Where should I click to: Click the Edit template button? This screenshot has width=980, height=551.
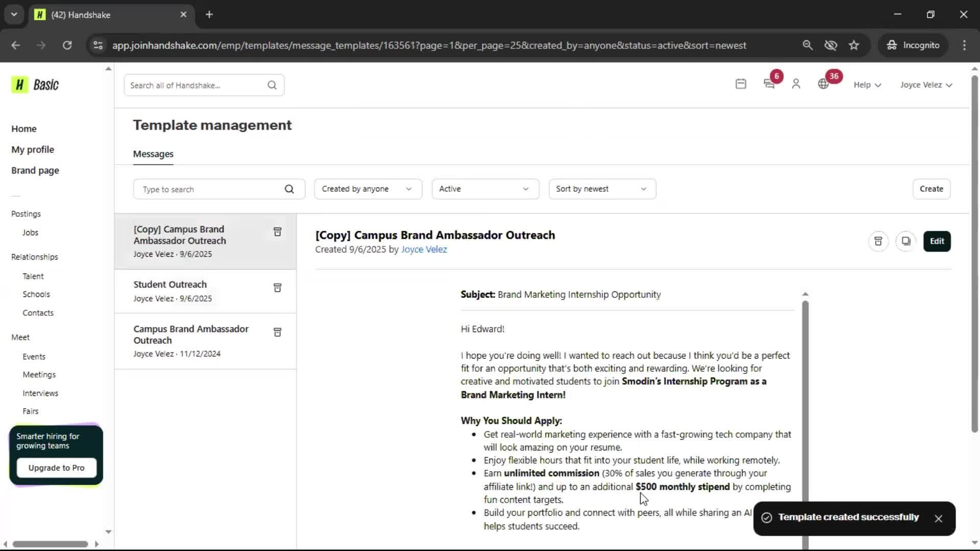[x=937, y=241]
